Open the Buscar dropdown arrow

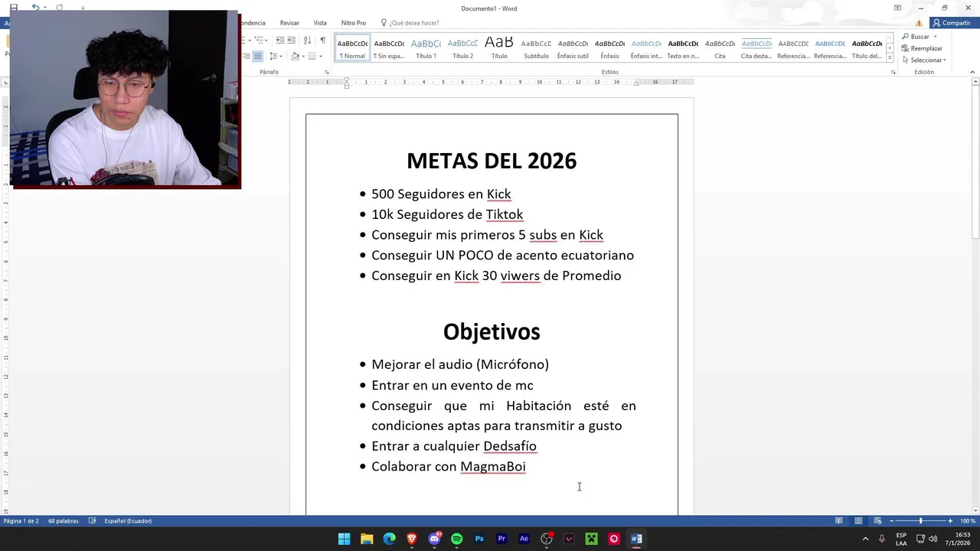935,37
